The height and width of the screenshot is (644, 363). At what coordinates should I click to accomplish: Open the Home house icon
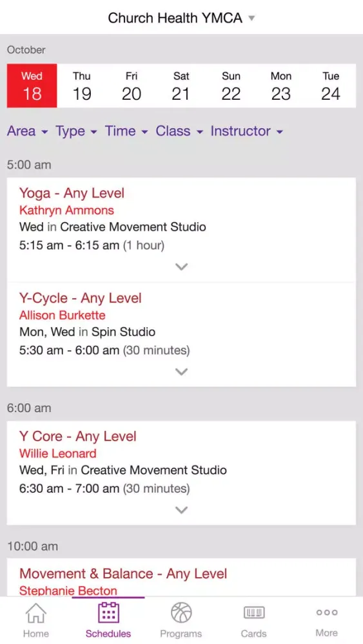tap(35, 613)
